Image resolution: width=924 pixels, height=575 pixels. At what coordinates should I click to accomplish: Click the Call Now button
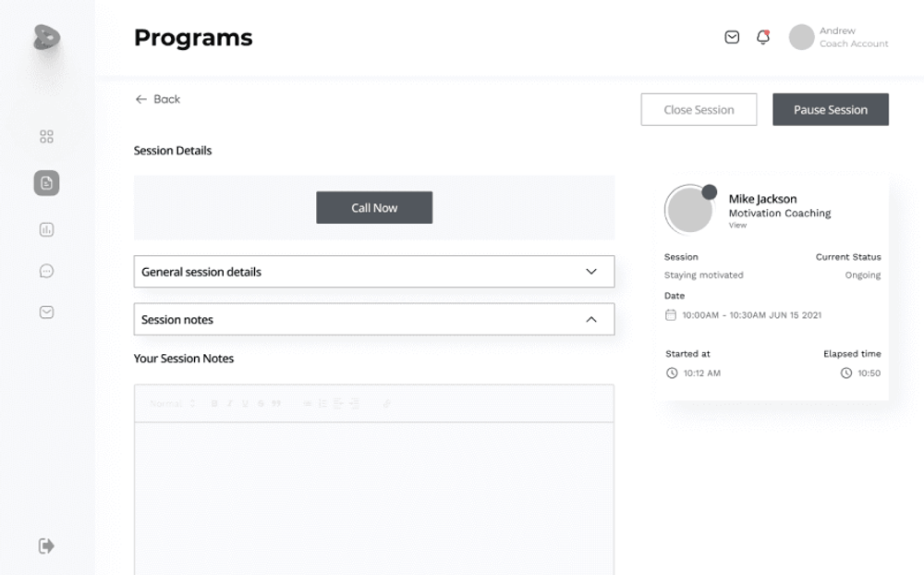pyautogui.click(x=374, y=207)
